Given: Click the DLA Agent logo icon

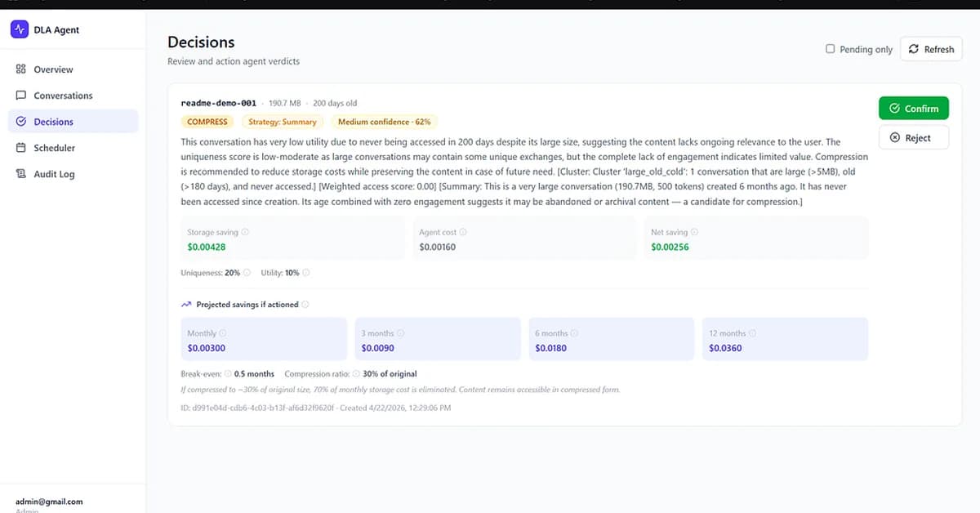Looking at the screenshot, I should click(20, 30).
